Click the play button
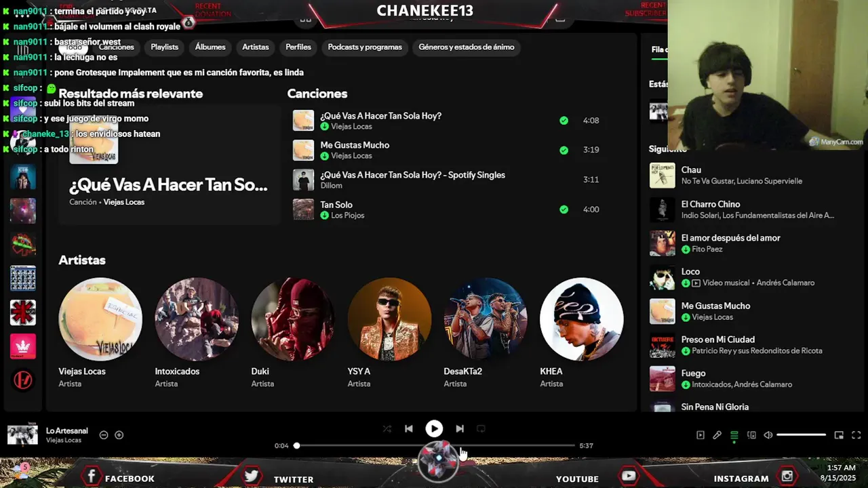868x488 pixels. coord(434,428)
